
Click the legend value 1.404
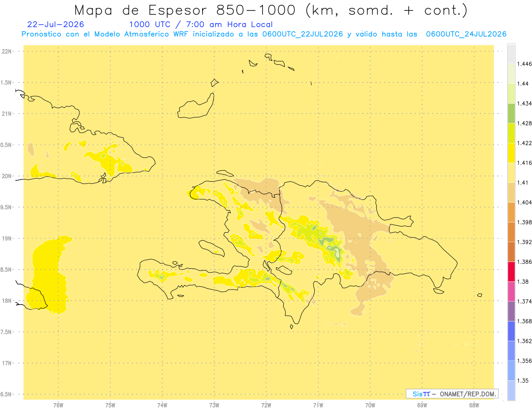(x=524, y=203)
